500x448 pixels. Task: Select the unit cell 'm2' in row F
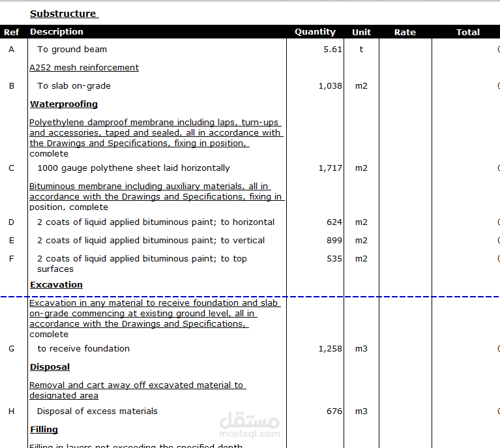pos(361,258)
